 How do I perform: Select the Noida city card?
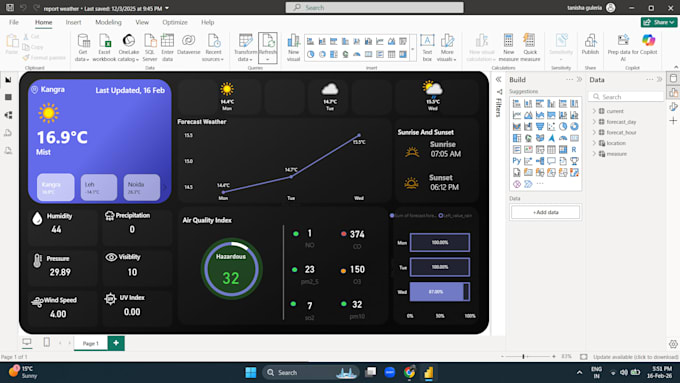(141, 187)
